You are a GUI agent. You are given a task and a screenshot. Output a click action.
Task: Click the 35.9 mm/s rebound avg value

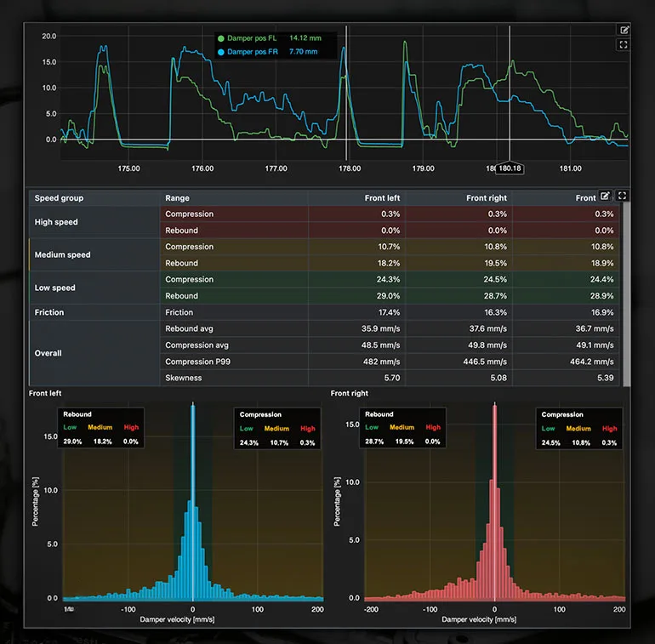pos(380,328)
